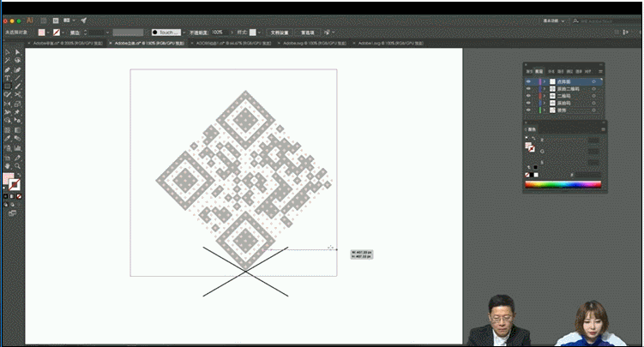This screenshot has width=644, height=347.
Task: Select the Zoom magnifier tool
Action: point(18,166)
